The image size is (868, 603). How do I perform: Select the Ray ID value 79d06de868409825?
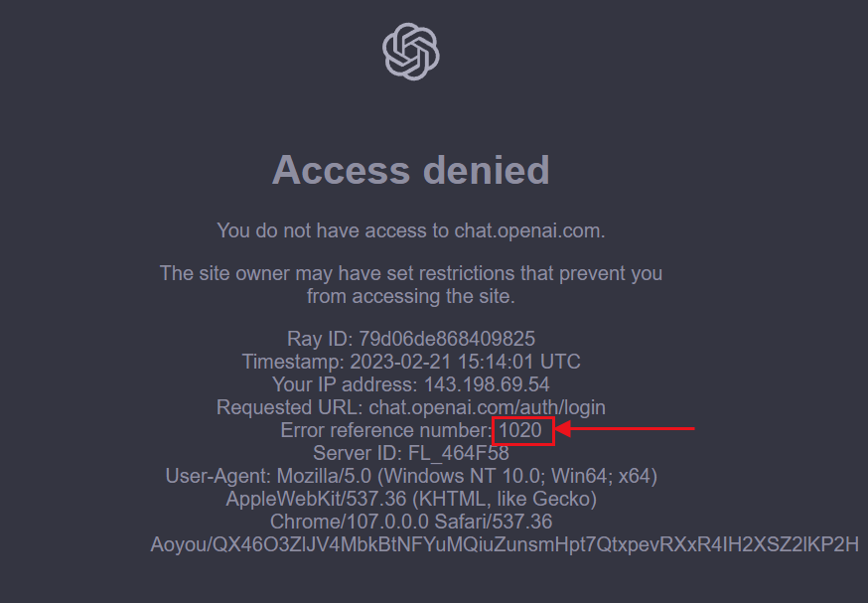point(447,339)
